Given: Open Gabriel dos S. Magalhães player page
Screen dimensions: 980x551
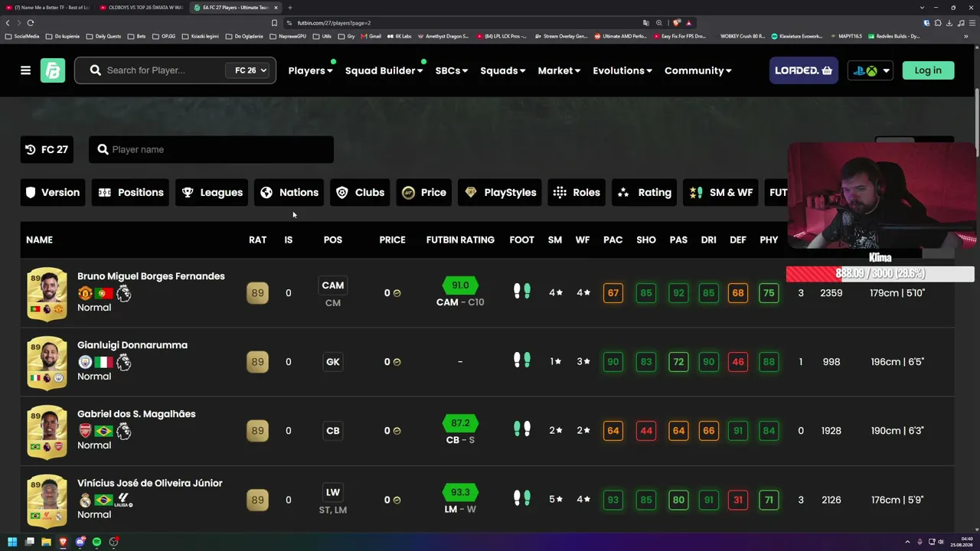Looking at the screenshot, I should click(x=136, y=414).
